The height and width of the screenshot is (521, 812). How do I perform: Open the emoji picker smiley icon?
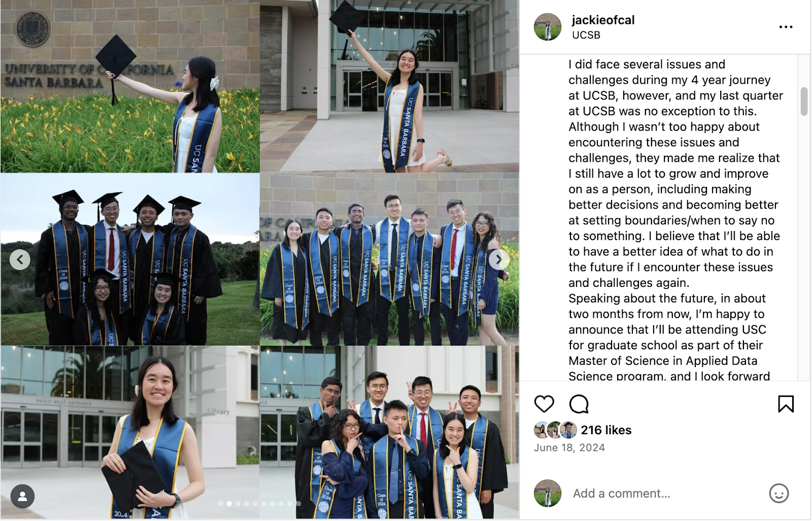779,493
